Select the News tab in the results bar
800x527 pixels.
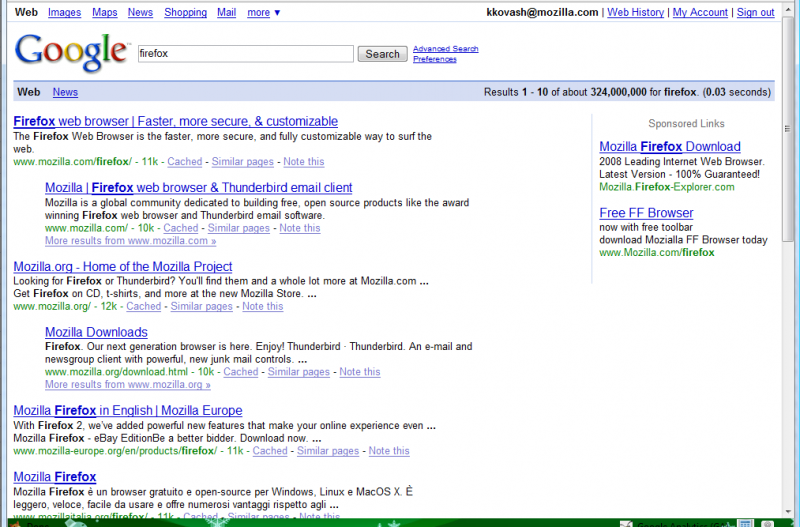tap(65, 92)
